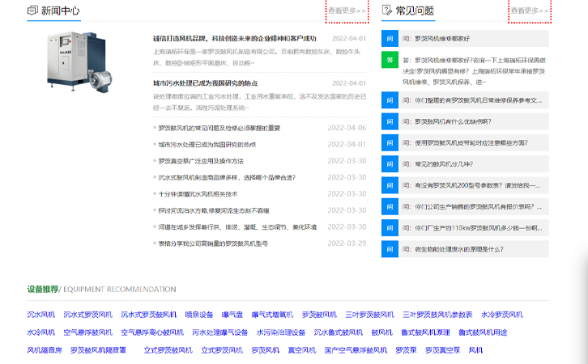Open article 十分钟读懂沉水风机相关技术
Viewport: 588px width, 364px height.
pos(198,194)
